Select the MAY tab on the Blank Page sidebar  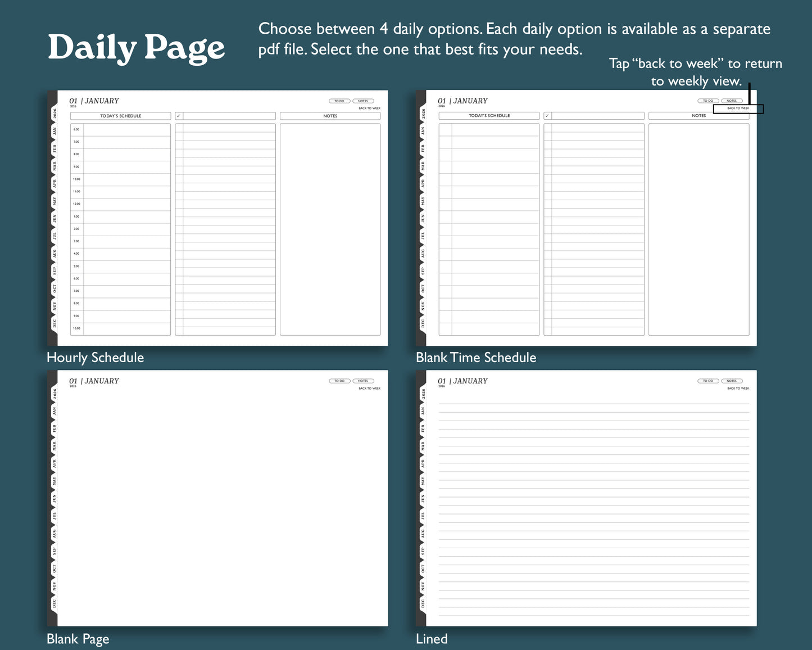click(55, 482)
